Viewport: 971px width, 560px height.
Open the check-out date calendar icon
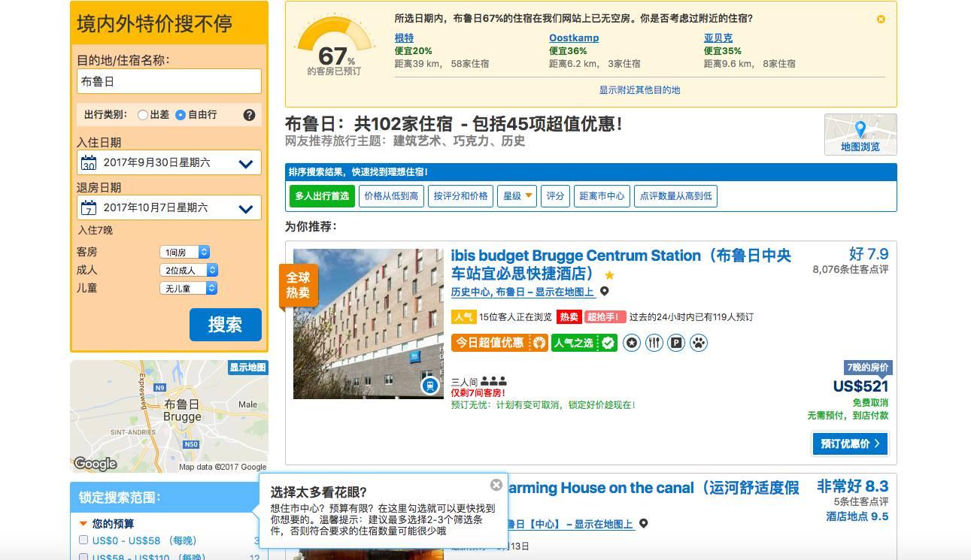click(89, 207)
